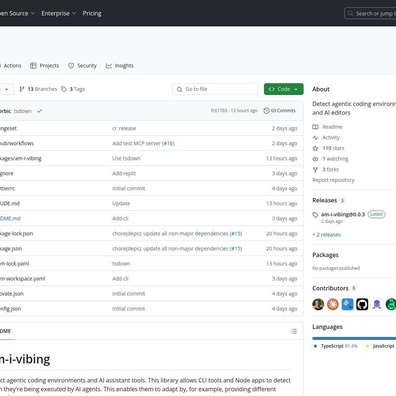The height and width of the screenshot is (396, 396).
Task: Open the 'Add cli' commit on README.md row
Action: pos(120,218)
